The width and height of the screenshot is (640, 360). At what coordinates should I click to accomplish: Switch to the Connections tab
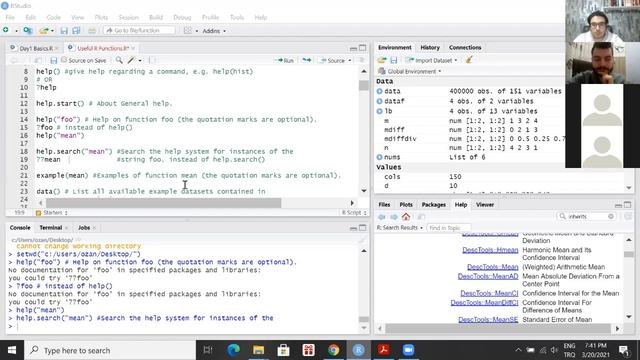coord(465,48)
